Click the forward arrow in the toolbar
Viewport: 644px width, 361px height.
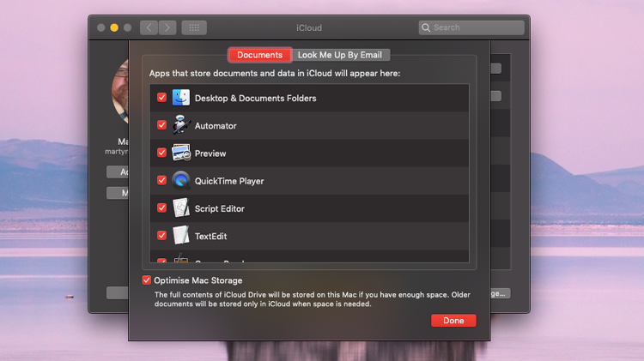[x=167, y=28]
